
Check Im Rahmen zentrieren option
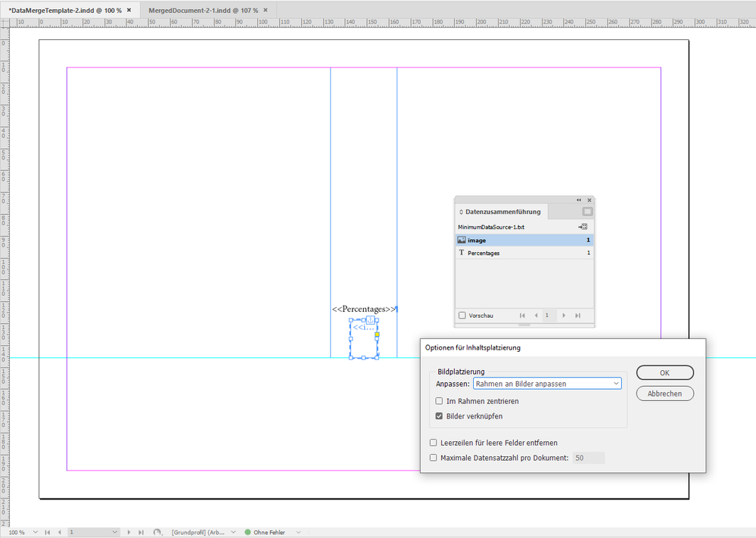tap(439, 401)
